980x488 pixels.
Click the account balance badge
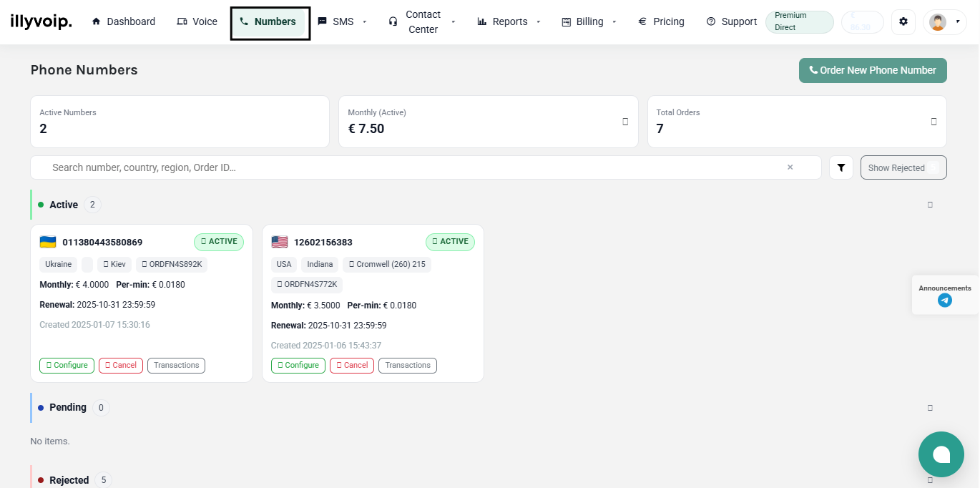click(861, 22)
